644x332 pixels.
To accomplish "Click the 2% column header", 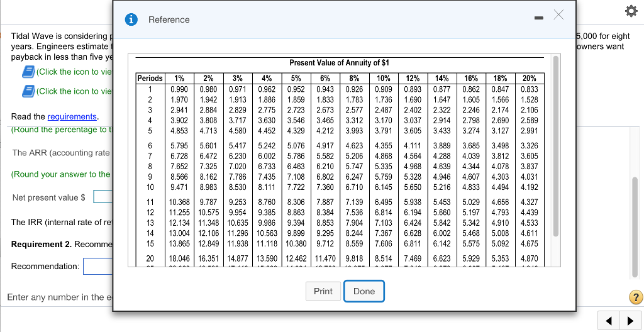I will point(209,79).
